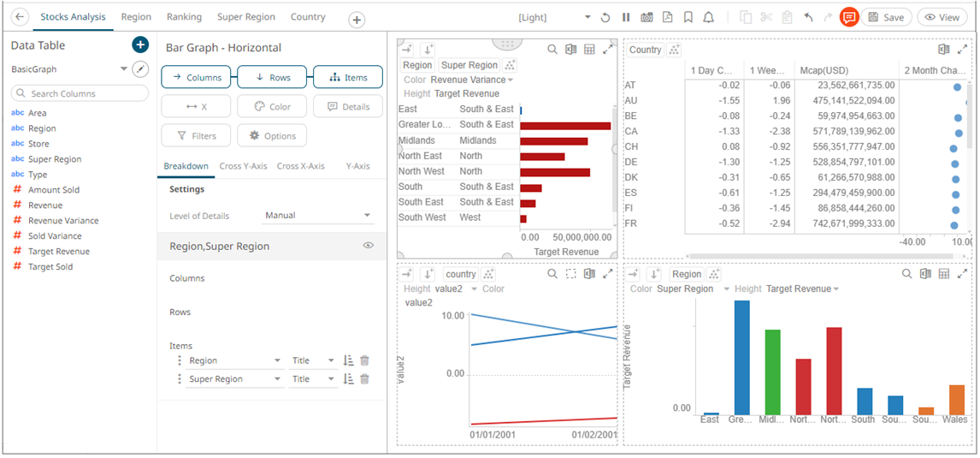Click in the Search Columns field

coord(80,93)
